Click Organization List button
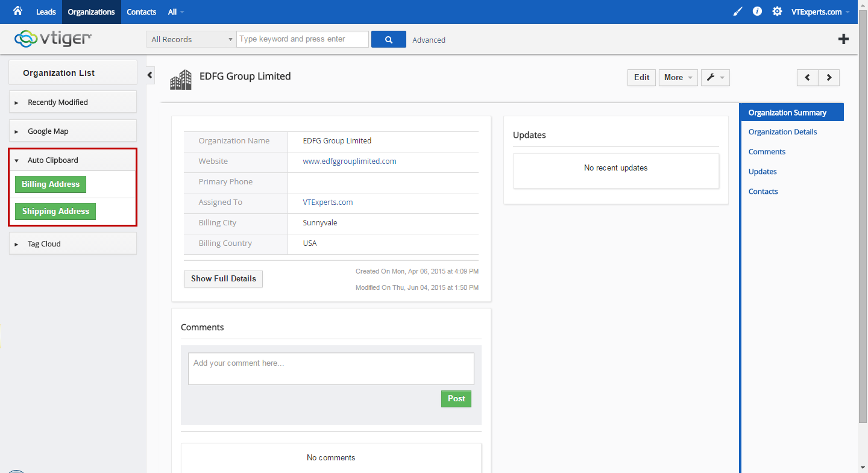The height and width of the screenshot is (473, 868). 73,72
